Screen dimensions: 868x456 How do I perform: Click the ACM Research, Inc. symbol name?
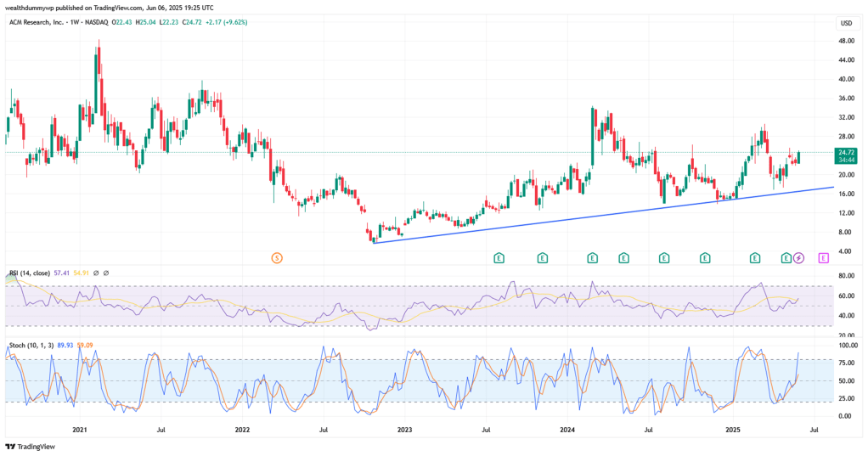pyautogui.click(x=37, y=23)
